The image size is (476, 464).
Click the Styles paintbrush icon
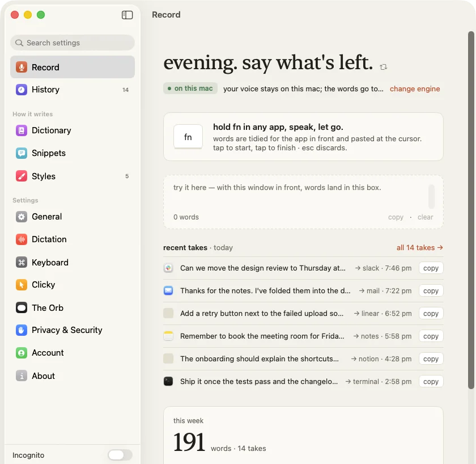(22, 176)
